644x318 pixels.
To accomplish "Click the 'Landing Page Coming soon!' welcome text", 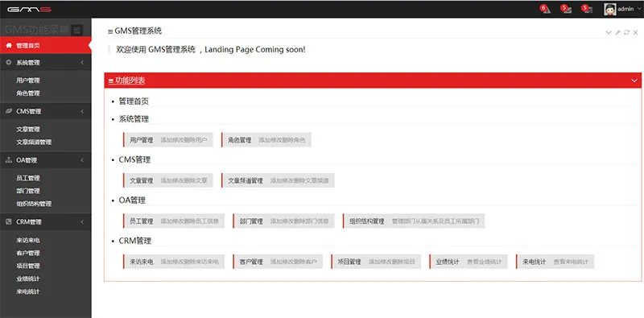I will coord(254,50).
